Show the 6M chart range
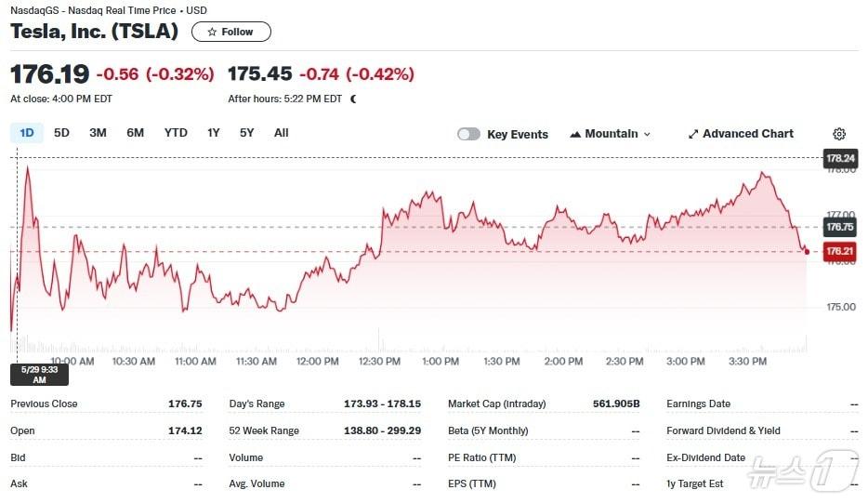 coord(136,133)
